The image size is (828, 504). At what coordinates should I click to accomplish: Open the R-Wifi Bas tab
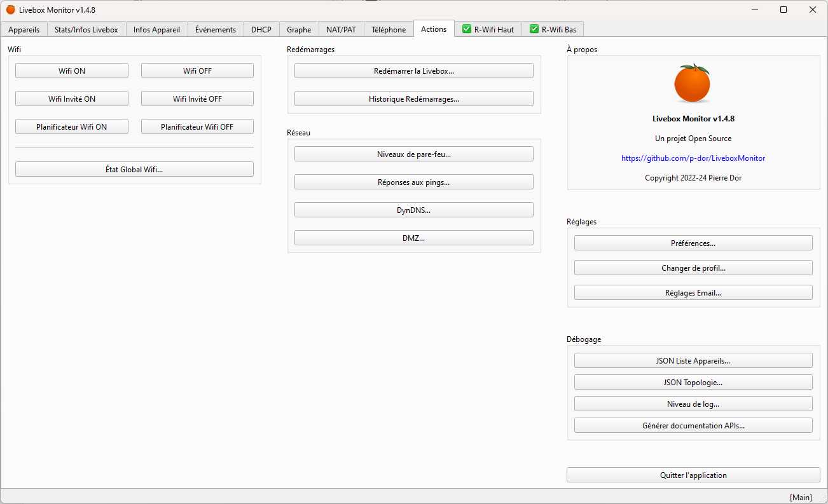(553, 29)
